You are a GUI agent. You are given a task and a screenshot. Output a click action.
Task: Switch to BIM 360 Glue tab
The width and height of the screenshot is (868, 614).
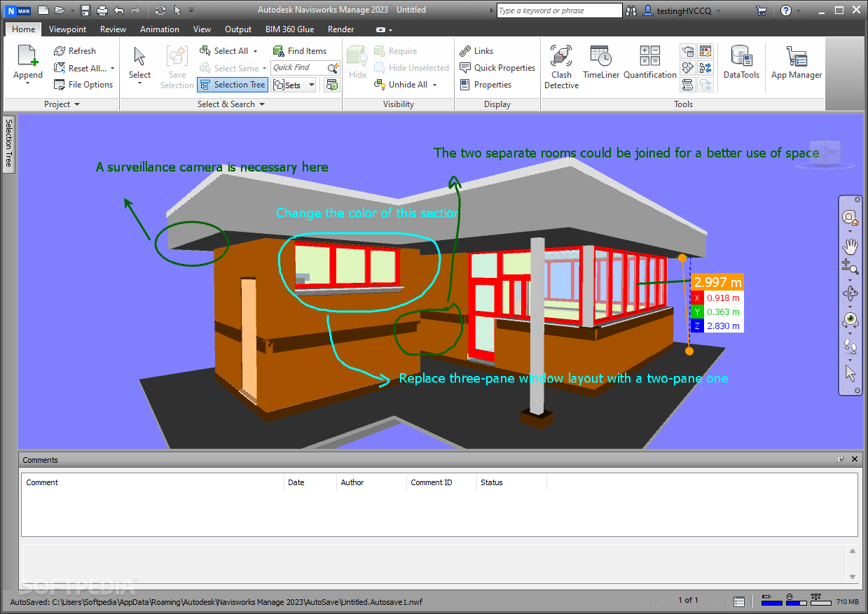[290, 29]
